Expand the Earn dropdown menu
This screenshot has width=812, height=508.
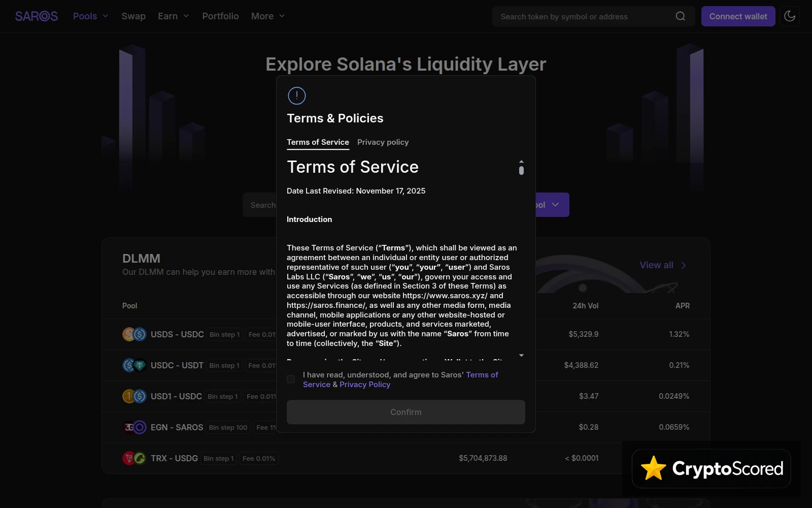(x=174, y=16)
